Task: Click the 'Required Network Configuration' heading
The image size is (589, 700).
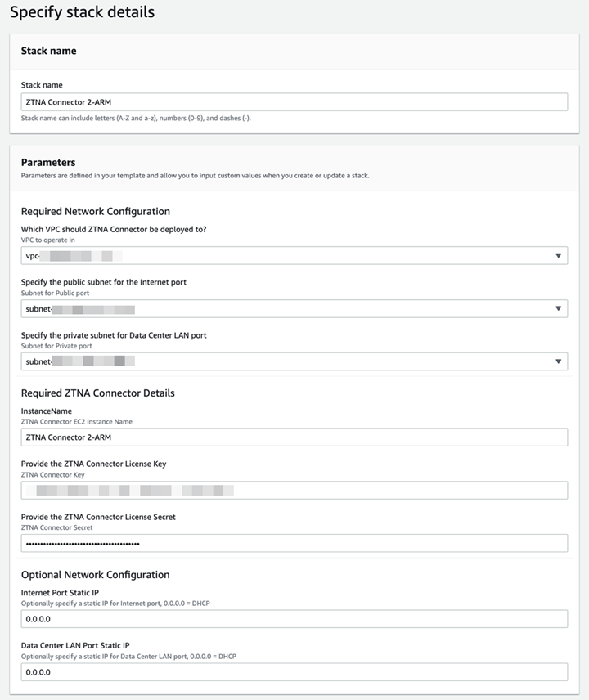Action: [x=95, y=211]
